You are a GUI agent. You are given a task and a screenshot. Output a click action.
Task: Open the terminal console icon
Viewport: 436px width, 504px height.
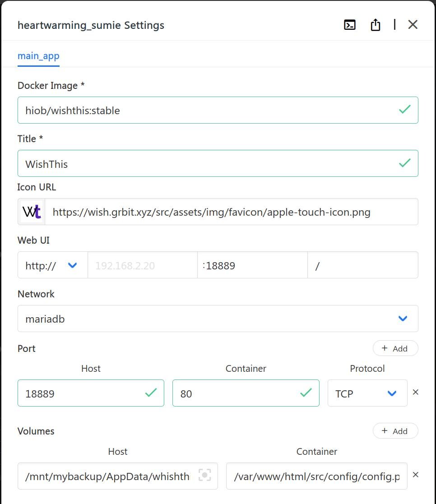[x=350, y=25]
